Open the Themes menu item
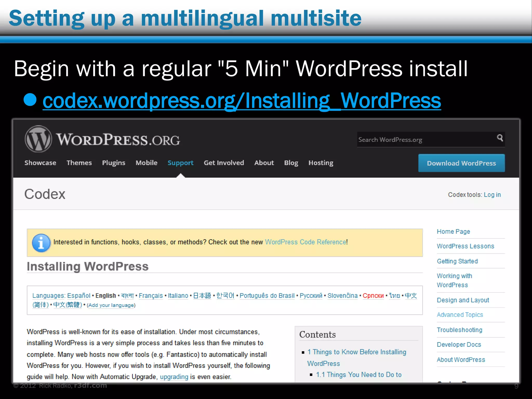The height and width of the screenshot is (399, 532). click(x=79, y=163)
